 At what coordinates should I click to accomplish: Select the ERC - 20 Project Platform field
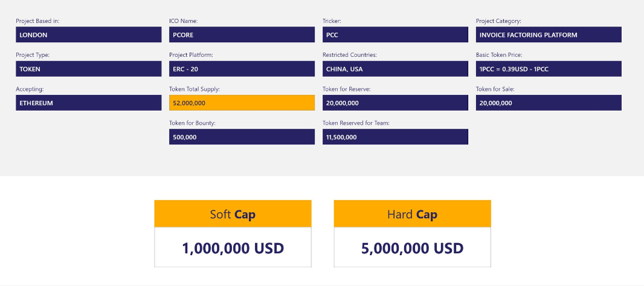click(x=242, y=69)
